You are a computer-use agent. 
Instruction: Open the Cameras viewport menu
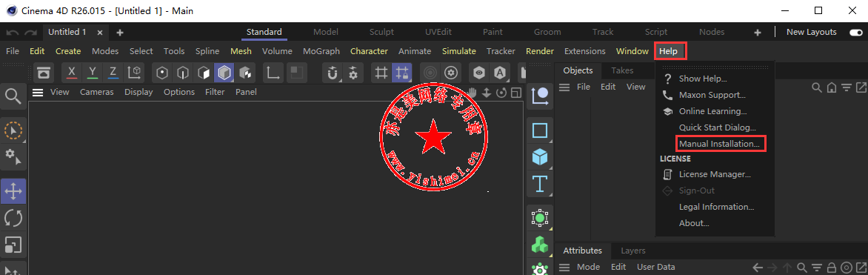coord(97,92)
